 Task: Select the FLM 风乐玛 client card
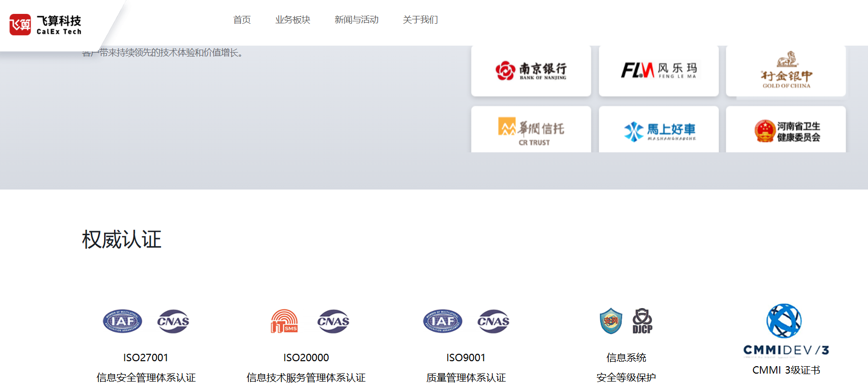tap(659, 71)
